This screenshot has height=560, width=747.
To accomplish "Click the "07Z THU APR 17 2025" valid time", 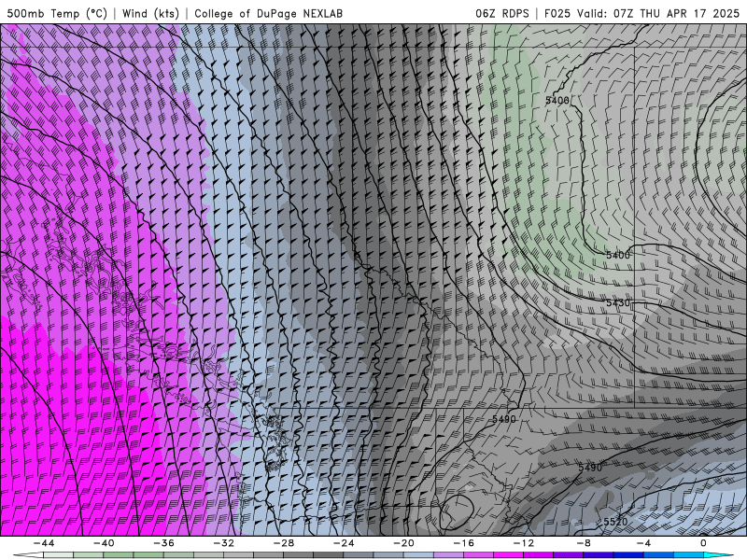I will [x=676, y=13].
